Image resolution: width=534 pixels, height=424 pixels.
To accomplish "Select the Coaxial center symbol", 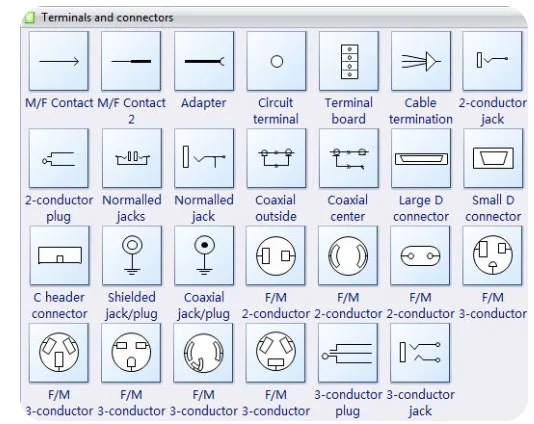I will (349, 158).
